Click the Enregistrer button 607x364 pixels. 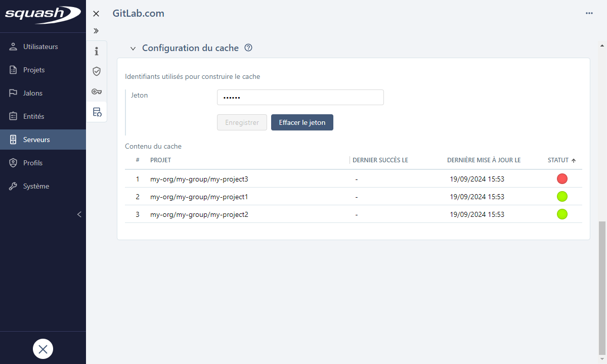pyautogui.click(x=242, y=122)
